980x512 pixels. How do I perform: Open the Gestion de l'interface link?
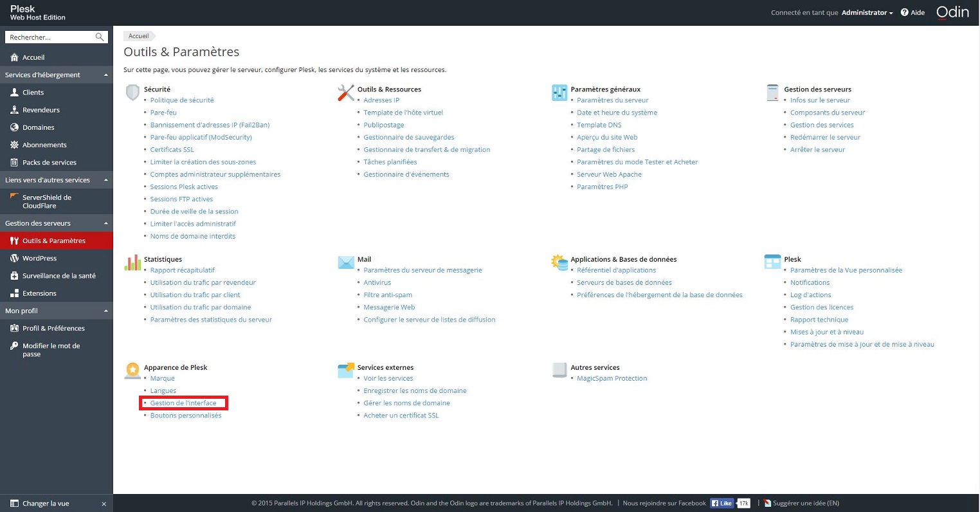[x=183, y=403]
